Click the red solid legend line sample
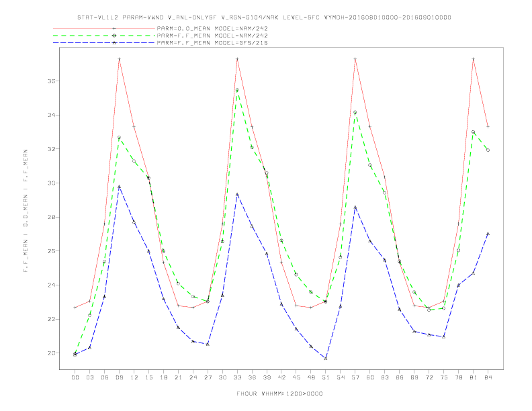 104,28
